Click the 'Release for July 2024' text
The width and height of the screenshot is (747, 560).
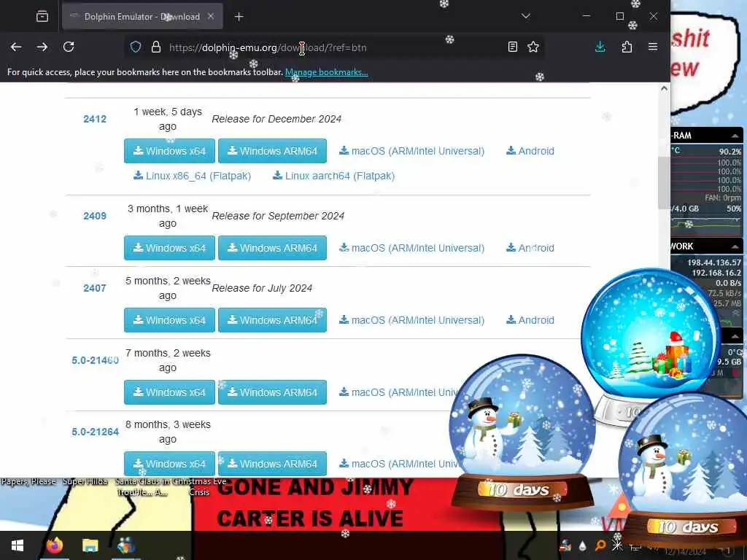262,288
